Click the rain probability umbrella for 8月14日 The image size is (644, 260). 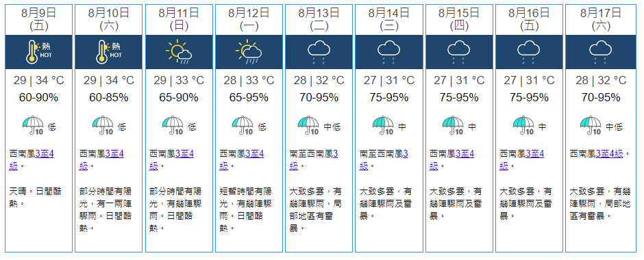tap(383, 125)
